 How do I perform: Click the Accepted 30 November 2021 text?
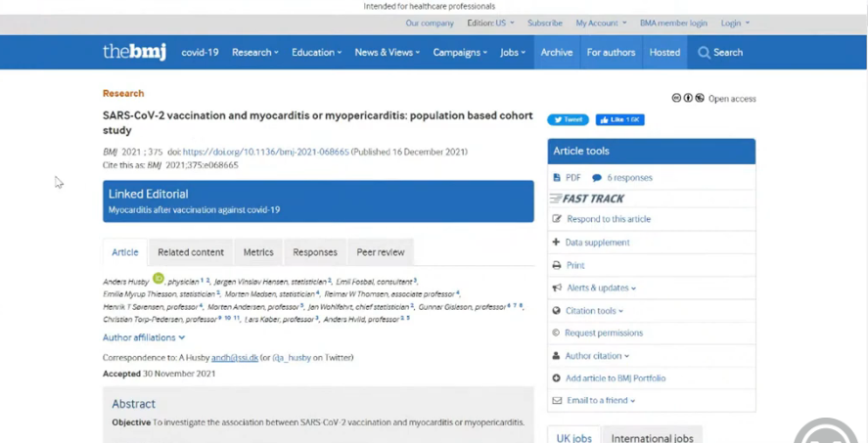[159, 374]
